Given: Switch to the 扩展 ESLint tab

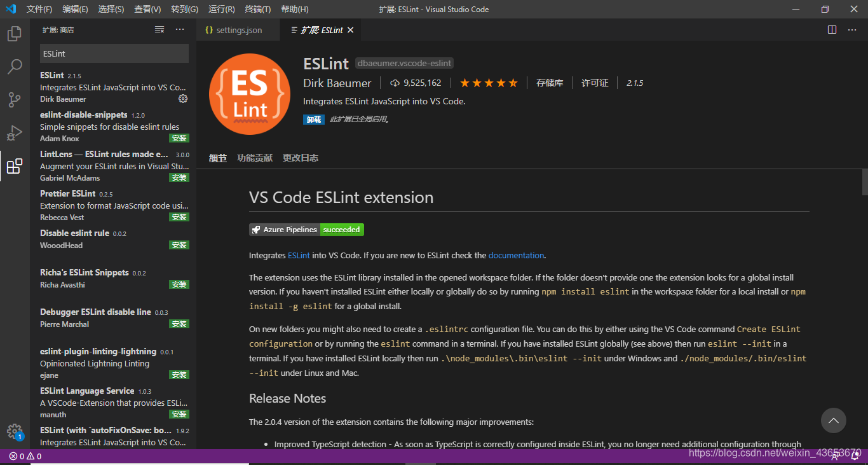Looking at the screenshot, I should coord(322,30).
